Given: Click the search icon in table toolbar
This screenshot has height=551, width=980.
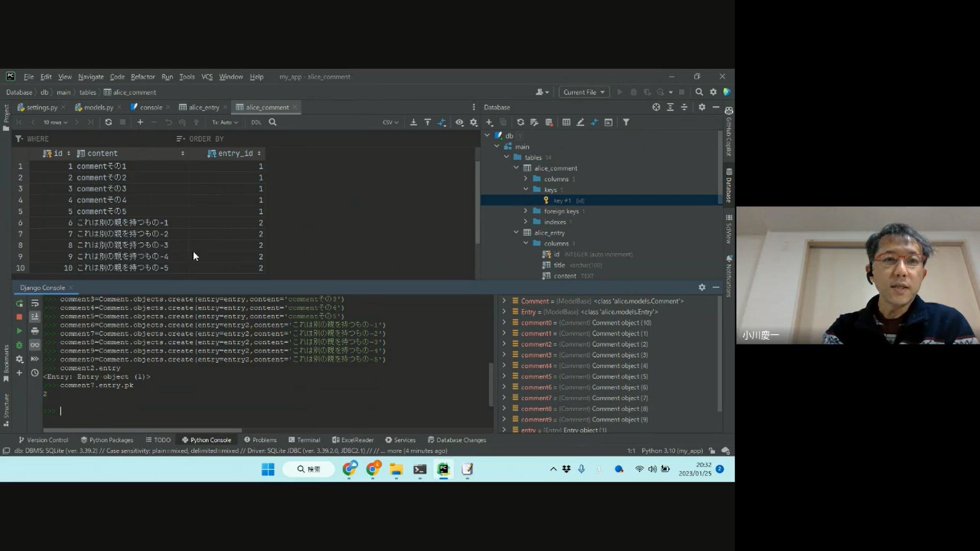Looking at the screenshot, I should (x=273, y=122).
